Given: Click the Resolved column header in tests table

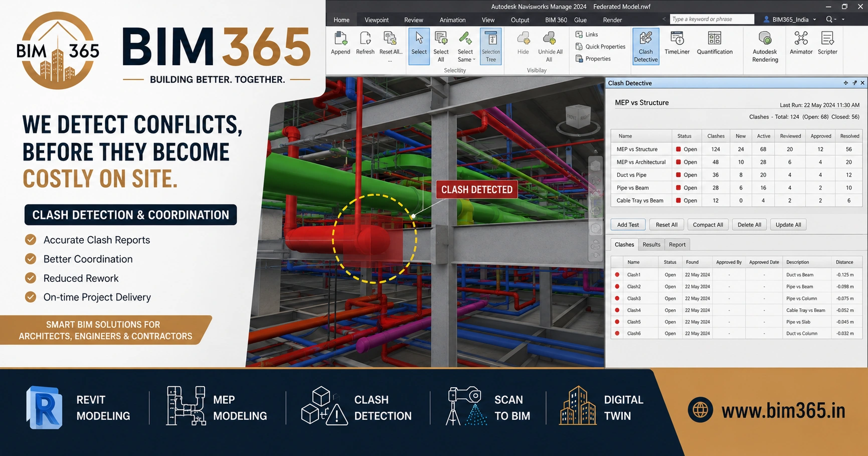Looking at the screenshot, I should click(x=849, y=136).
